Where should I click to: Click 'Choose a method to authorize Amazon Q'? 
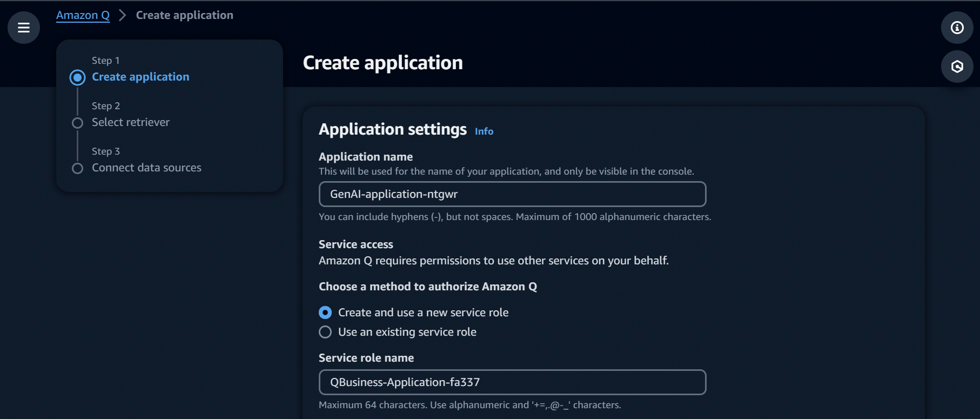pos(428,287)
